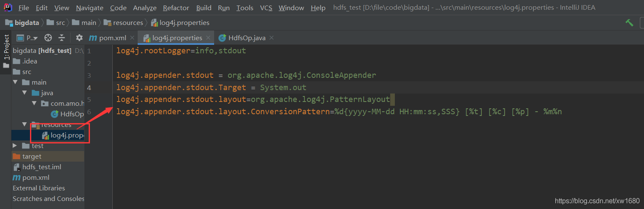This screenshot has width=644, height=209.
Task: Select Scratches and Consoles node
Action: tap(49, 199)
